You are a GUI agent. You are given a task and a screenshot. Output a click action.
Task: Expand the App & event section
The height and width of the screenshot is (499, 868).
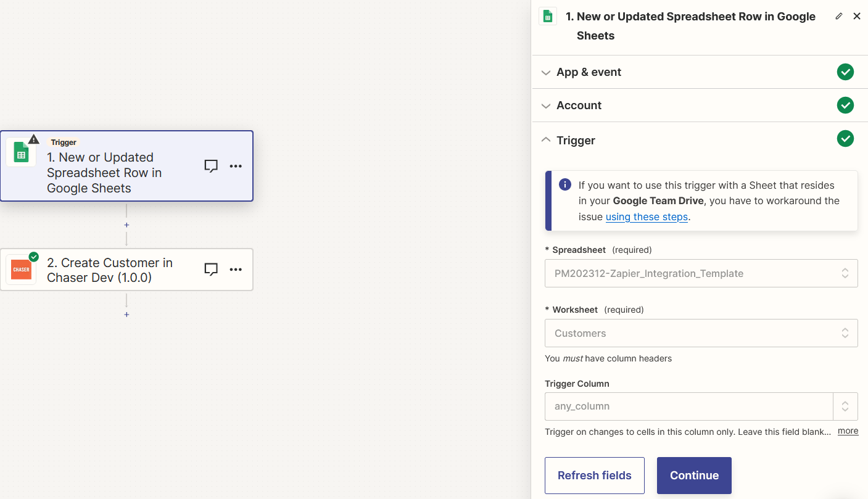[546, 72]
